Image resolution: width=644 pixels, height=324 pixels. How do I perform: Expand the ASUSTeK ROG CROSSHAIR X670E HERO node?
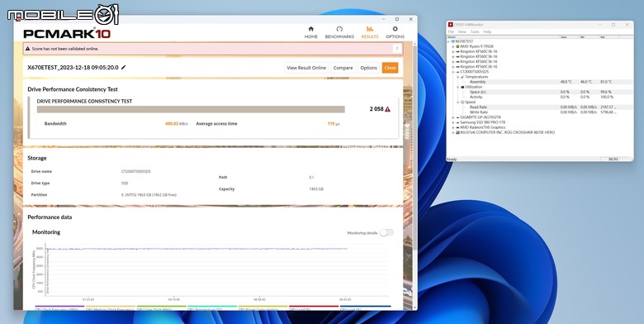click(x=453, y=132)
